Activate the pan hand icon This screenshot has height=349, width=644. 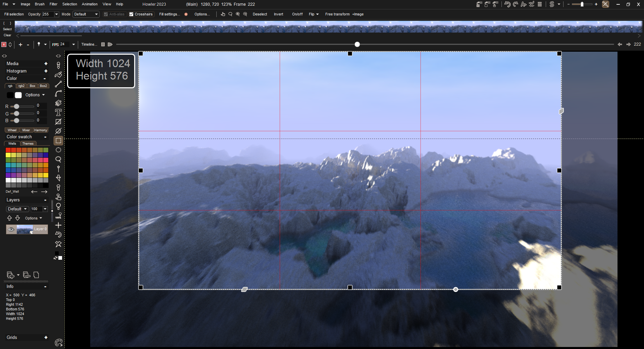point(223,14)
